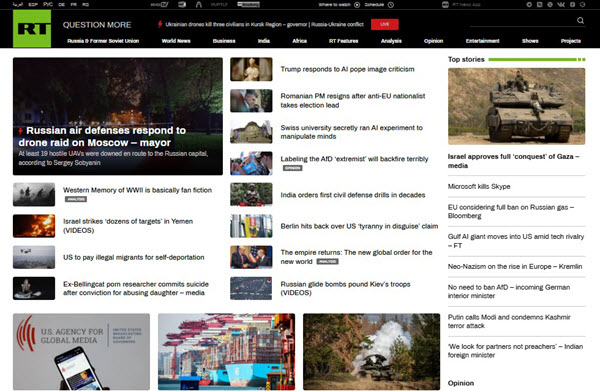Go to the Entertainment section
The image size is (600, 391).
click(483, 41)
